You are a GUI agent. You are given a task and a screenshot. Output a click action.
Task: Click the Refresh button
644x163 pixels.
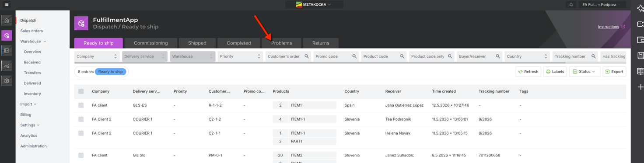(528, 72)
